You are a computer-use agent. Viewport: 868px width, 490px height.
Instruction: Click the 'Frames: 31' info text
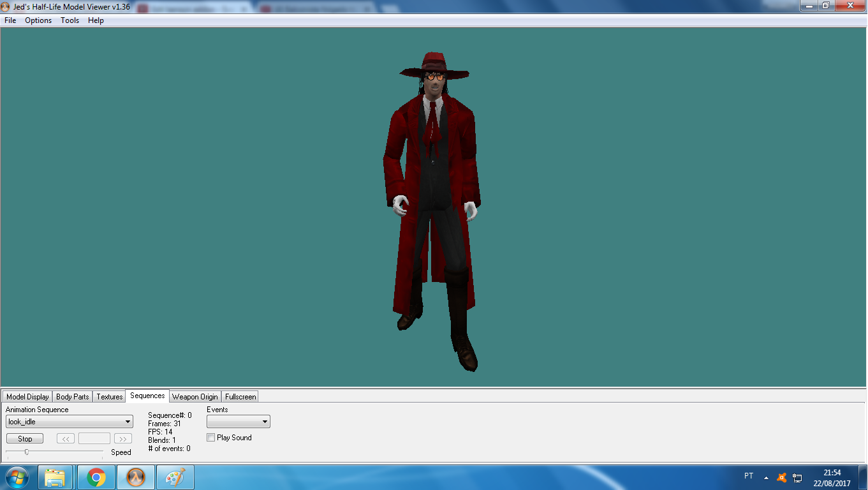164,424
